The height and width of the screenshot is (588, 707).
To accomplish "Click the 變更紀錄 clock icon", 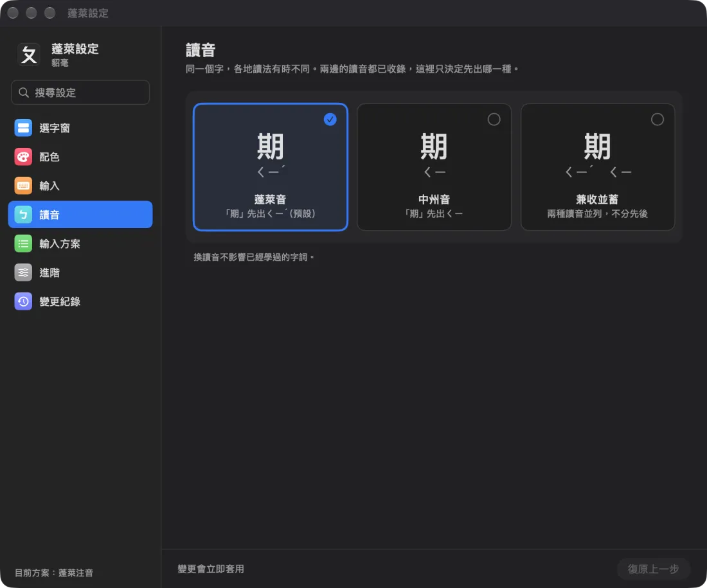I will [x=23, y=301].
